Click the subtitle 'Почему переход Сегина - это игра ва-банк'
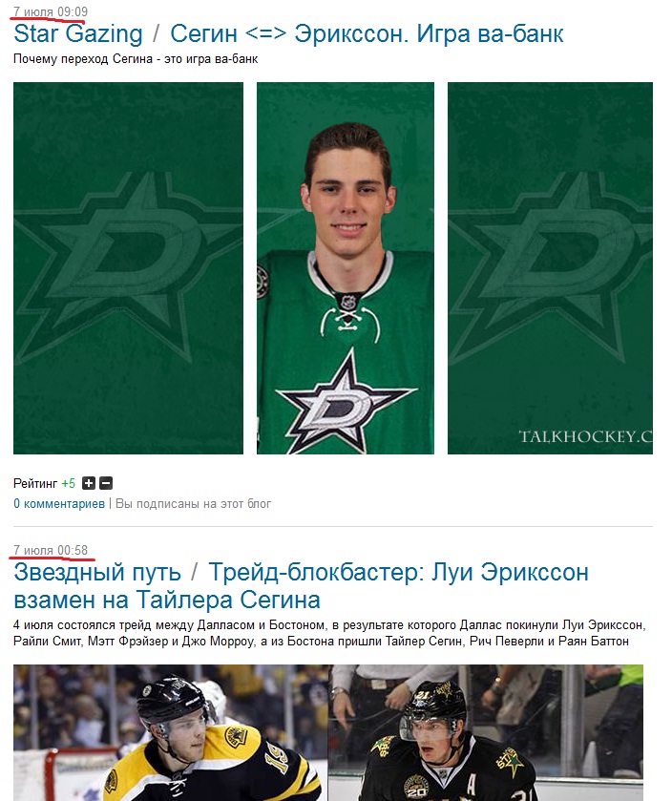Viewport: 672px width, 801px height. [x=136, y=59]
